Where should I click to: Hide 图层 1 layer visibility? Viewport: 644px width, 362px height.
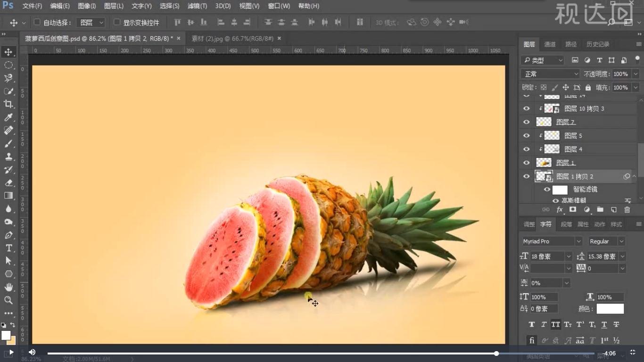click(527, 163)
